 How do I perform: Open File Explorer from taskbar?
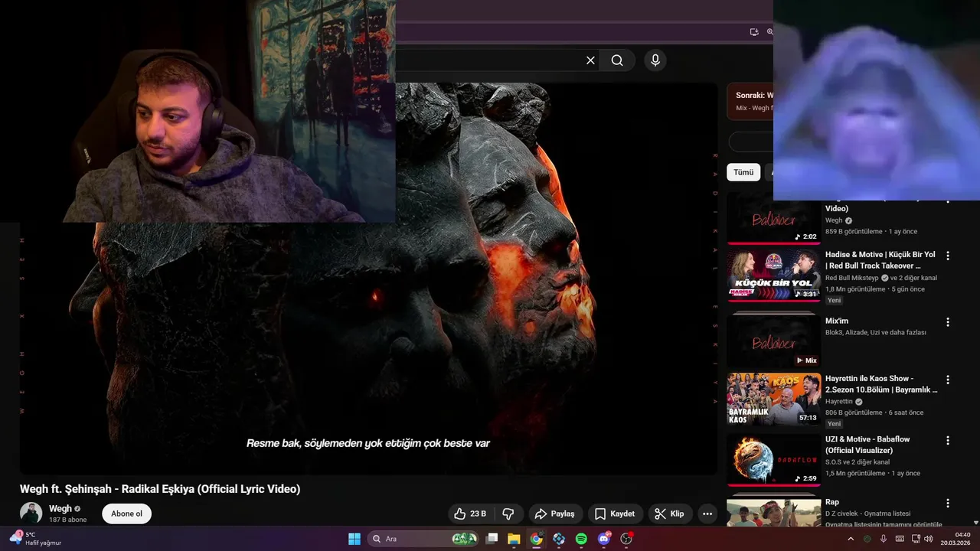(x=514, y=539)
